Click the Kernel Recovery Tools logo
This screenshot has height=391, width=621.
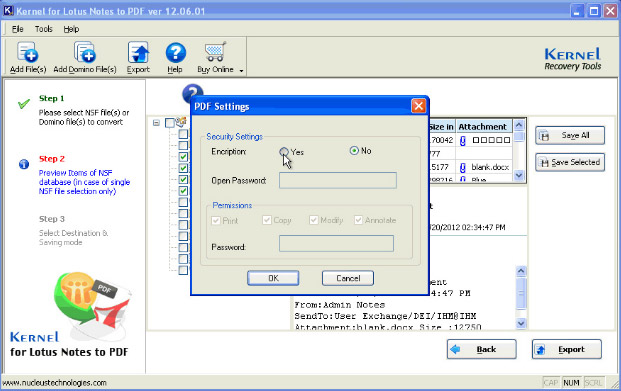point(573,59)
